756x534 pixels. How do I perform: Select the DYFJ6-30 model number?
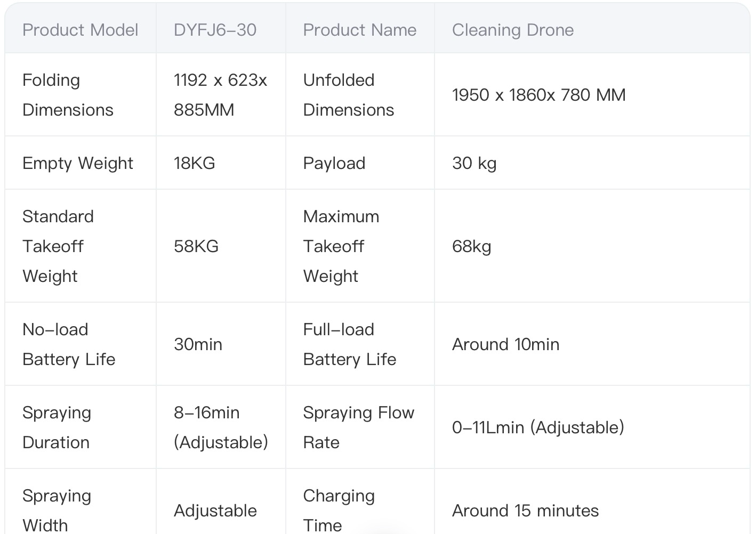[215, 30]
